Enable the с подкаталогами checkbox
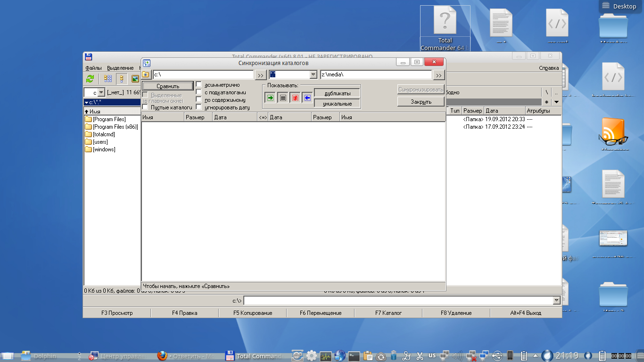Image resolution: width=644 pixels, height=362 pixels. coord(198,92)
